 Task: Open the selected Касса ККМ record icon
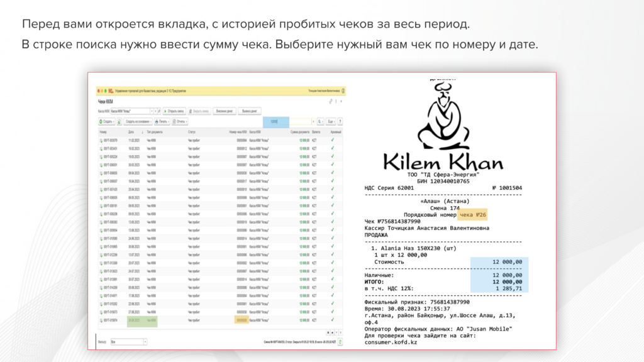(159, 111)
